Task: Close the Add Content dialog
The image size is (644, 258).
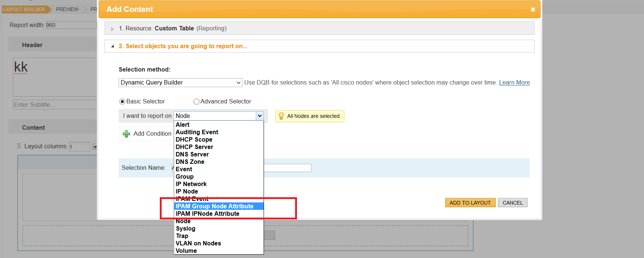Action: point(533,10)
